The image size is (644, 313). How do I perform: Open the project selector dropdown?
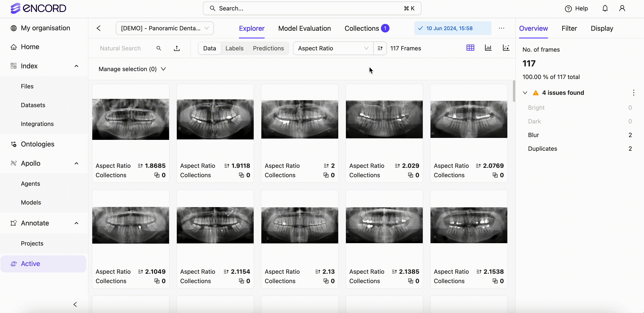click(165, 28)
